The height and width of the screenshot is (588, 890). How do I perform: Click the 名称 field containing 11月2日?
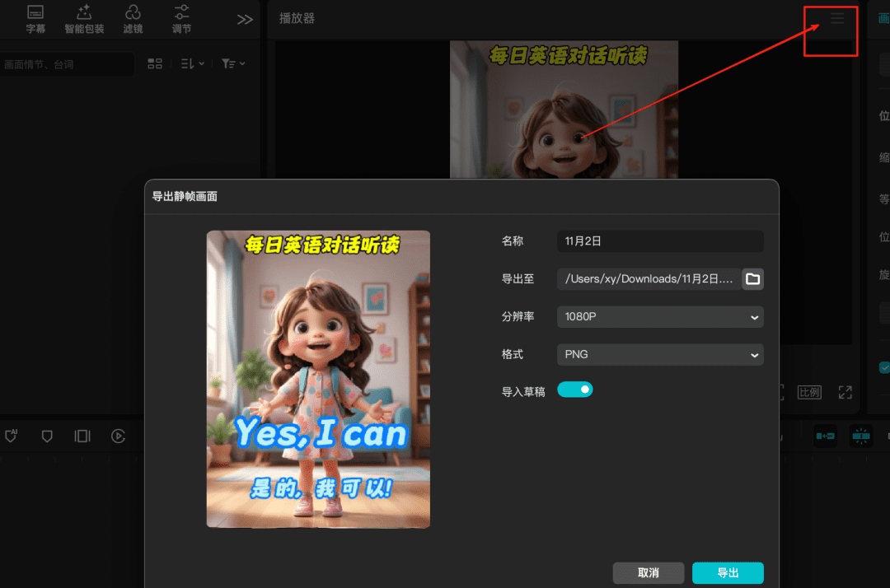pyautogui.click(x=660, y=241)
